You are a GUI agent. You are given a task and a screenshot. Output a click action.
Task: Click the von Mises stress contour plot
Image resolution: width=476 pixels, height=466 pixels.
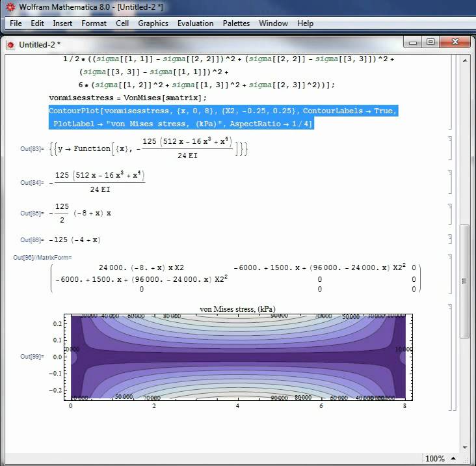[x=238, y=357]
